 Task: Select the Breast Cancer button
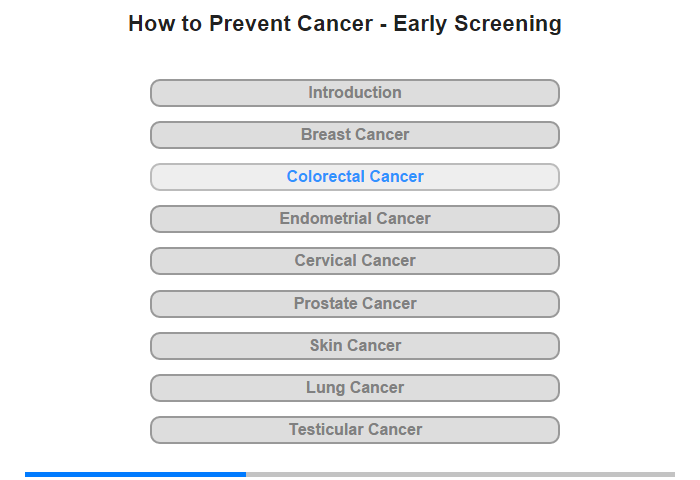pos(355,135)
